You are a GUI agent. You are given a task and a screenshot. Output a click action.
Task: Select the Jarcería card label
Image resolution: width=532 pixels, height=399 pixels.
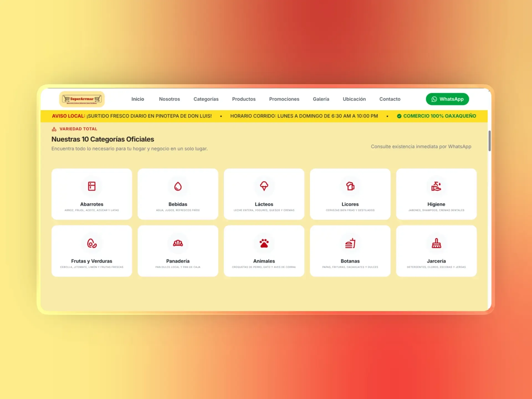point(436,261)
